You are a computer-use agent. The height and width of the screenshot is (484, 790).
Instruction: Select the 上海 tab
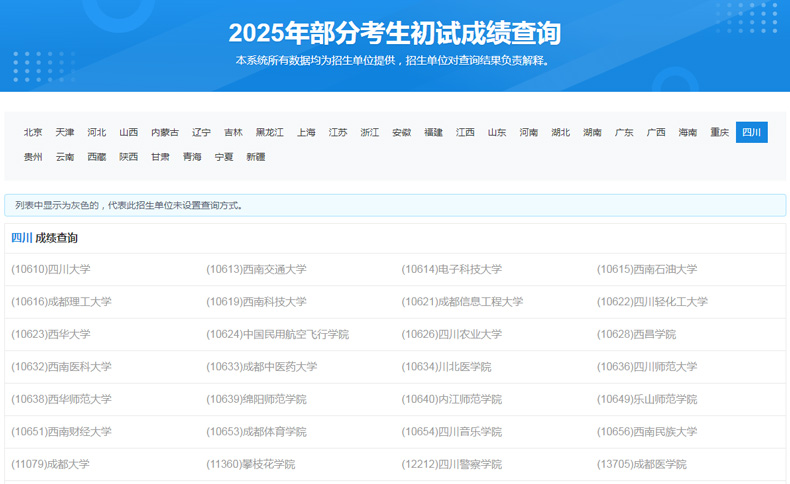point(306,132)
